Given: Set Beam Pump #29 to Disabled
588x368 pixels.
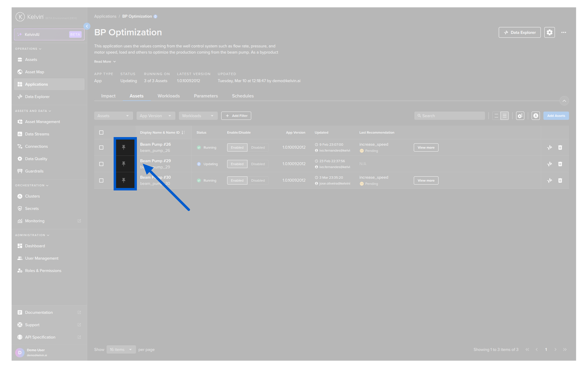Looking at the screenshot, I should [258, 164].
